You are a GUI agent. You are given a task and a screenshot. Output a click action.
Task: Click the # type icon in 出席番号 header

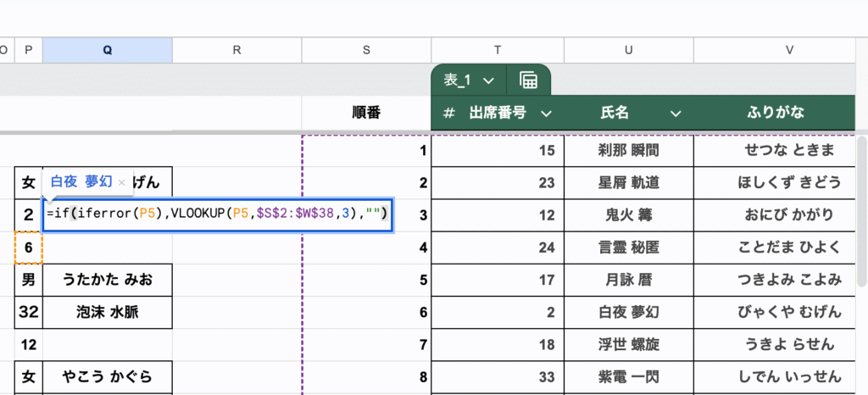(x=449, y=113)
